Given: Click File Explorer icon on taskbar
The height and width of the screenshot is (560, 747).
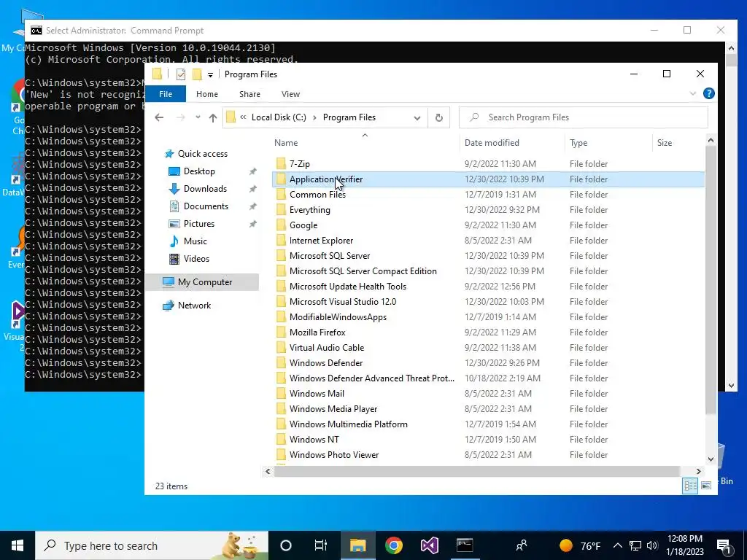Looking at the screenshot, I should point(357,545).
